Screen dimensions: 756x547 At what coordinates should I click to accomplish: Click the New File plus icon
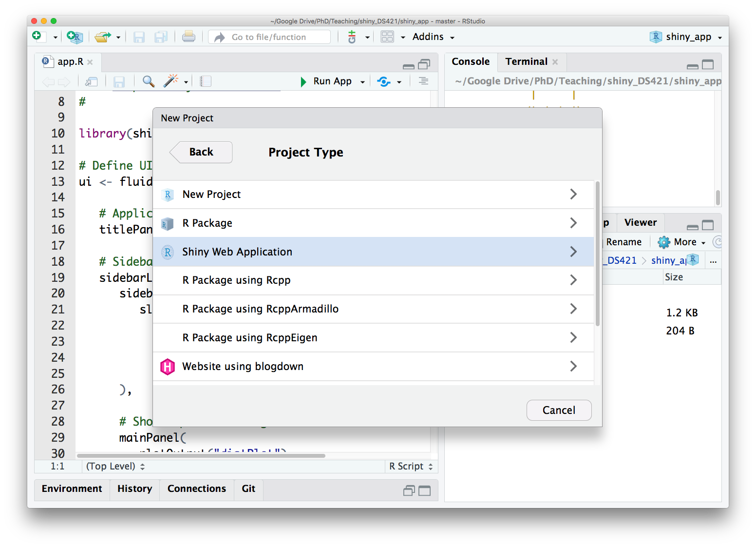pos(38,37)
